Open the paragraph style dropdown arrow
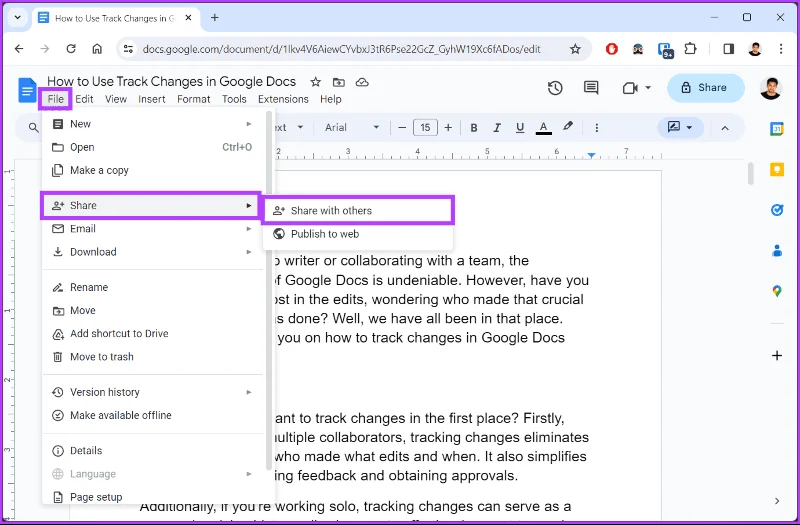The height and width of the screenshot is (525, 800). tap(301, 128)
